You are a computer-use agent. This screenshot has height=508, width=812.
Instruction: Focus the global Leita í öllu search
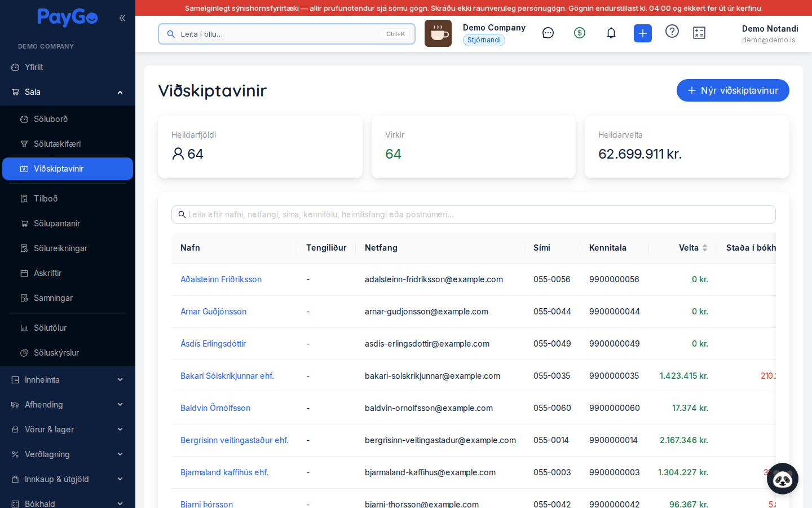[286, 34]
